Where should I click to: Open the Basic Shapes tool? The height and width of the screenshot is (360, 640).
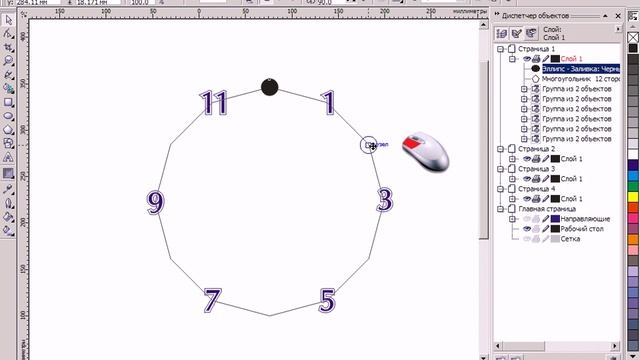(x=8, y=143)
